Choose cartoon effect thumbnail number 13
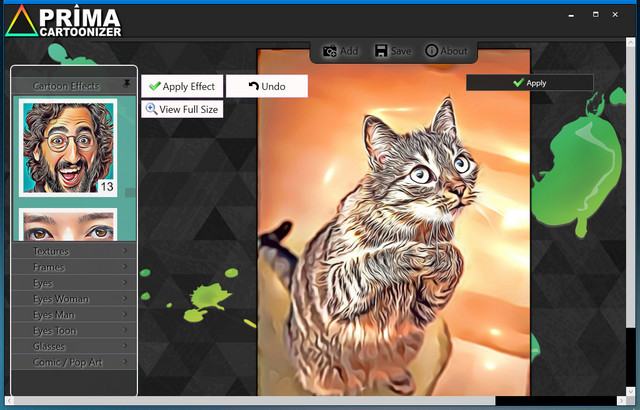 (68, 146)
